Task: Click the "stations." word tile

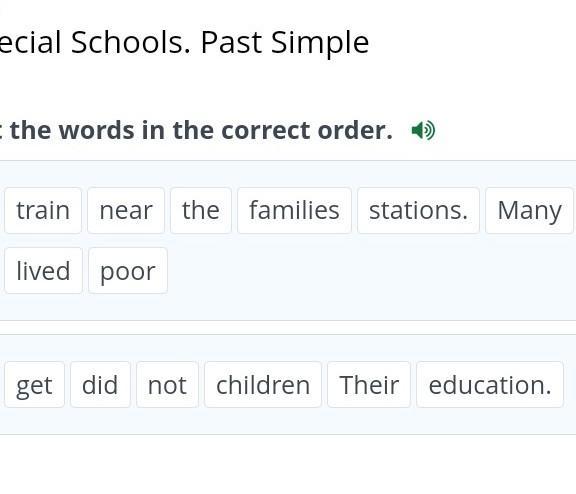Action: 418,210
